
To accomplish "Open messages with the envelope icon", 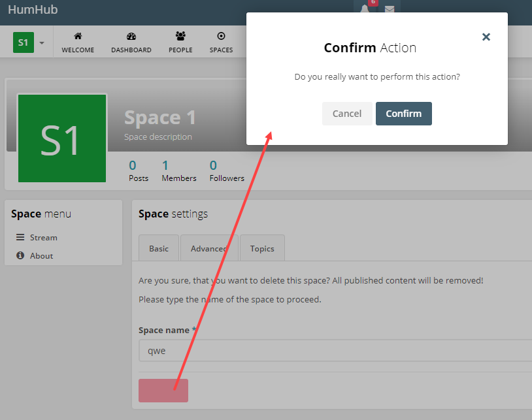I will (390, 10).
